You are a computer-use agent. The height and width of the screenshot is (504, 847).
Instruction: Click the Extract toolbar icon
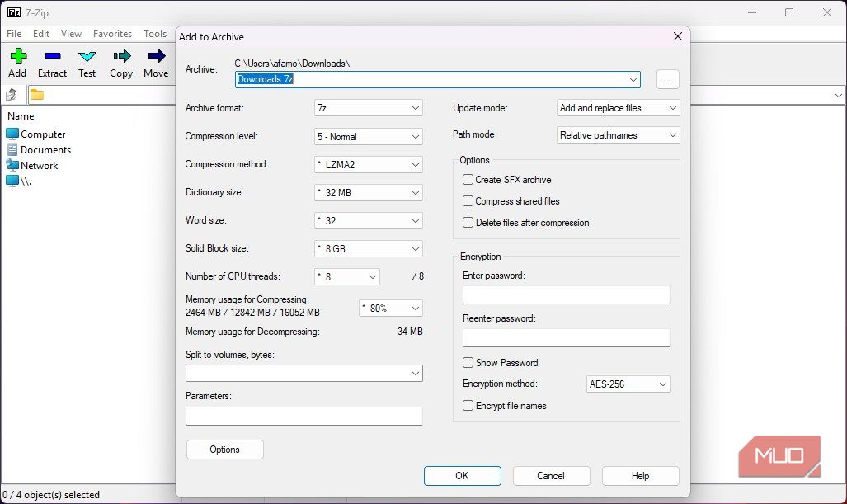[53, 64]
